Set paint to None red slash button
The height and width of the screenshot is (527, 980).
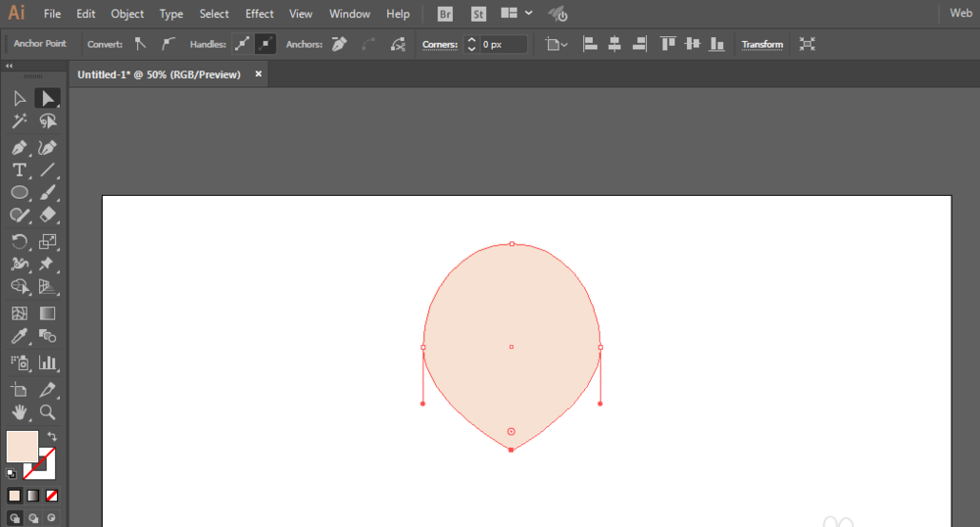pos(52,496)
